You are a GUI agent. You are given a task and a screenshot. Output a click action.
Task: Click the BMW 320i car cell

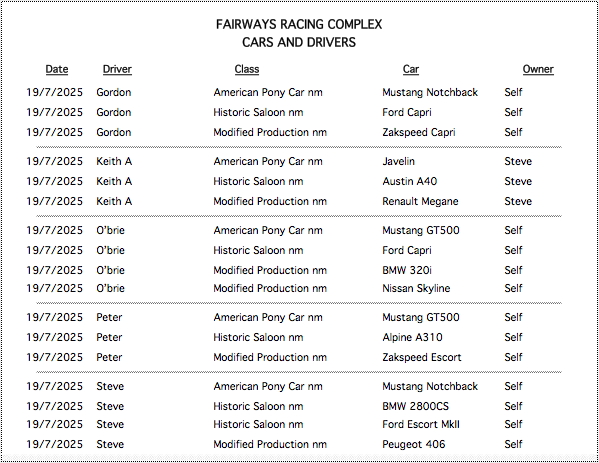coord(407,270)
